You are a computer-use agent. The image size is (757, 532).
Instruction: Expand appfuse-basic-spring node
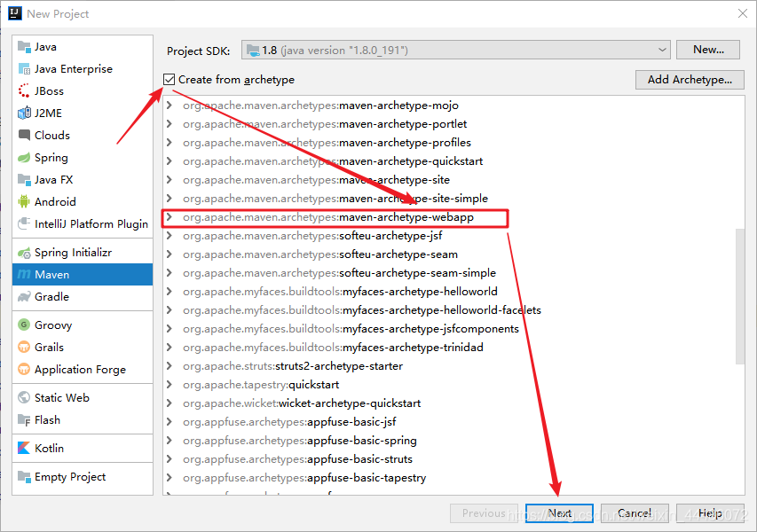(169, 441)
